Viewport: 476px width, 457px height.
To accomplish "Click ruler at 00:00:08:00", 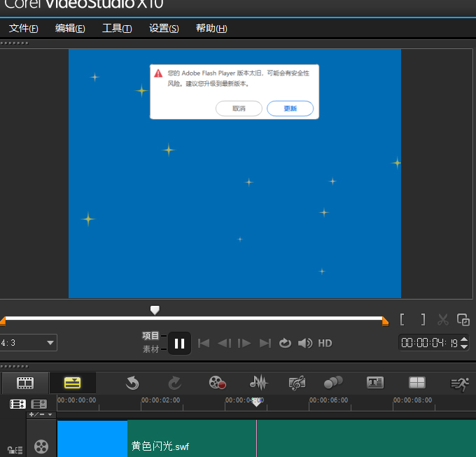I will [412, 400].
